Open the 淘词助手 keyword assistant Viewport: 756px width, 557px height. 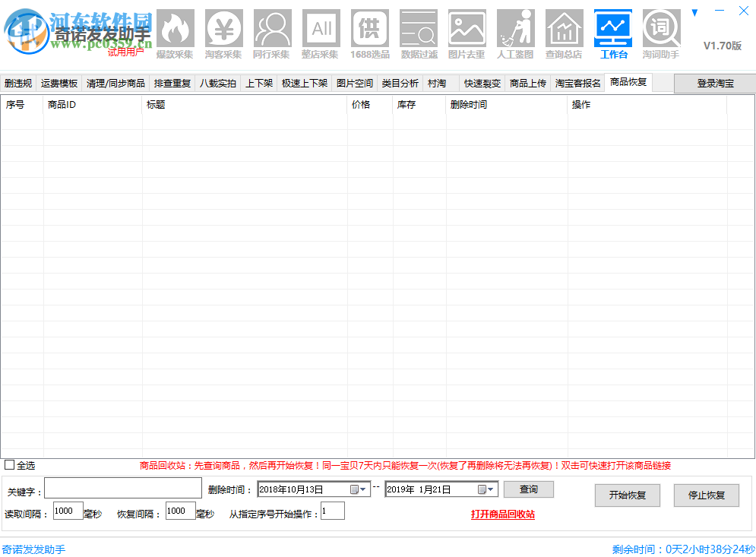point(662,30)
